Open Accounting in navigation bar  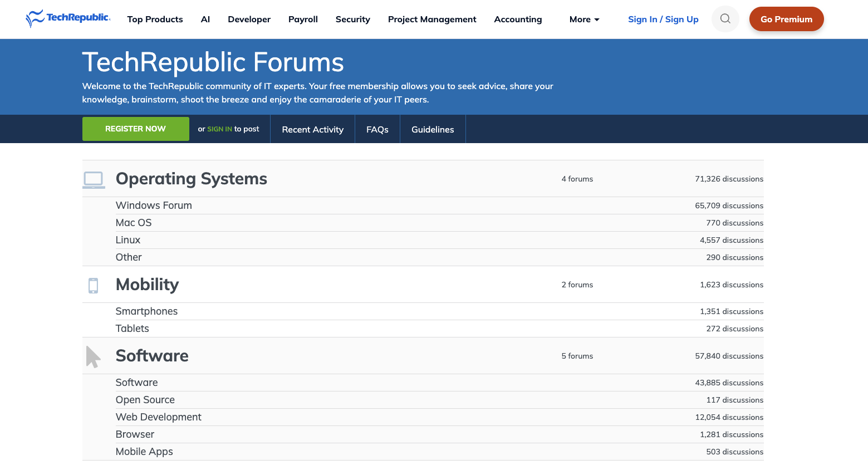(518, 19)
